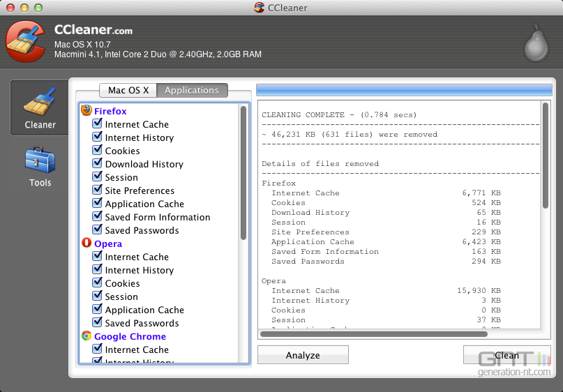Uncheck Firefox Internet History
563x392 pixels.
click(x=97, y=137)
